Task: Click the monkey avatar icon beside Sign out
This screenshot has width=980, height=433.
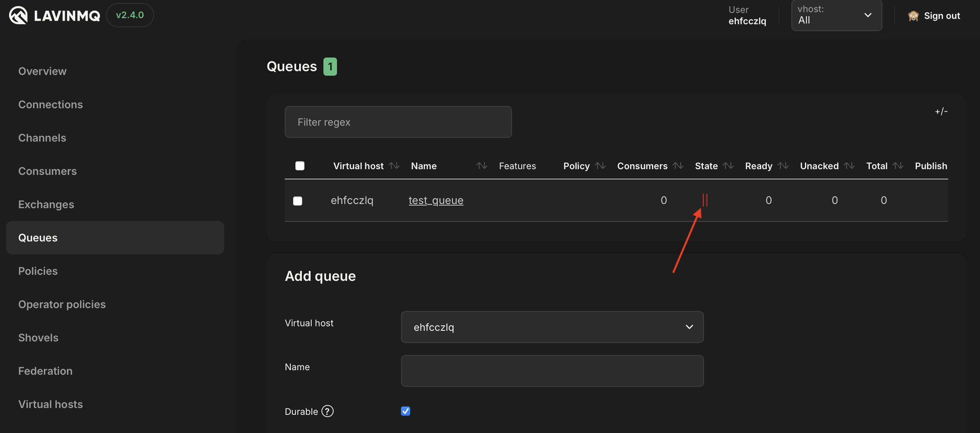Action: point(913,16)
